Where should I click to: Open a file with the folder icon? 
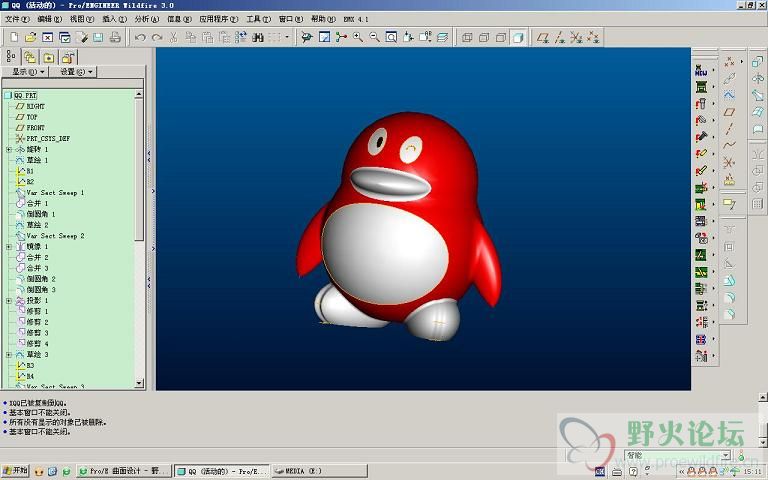pos(30,37)
